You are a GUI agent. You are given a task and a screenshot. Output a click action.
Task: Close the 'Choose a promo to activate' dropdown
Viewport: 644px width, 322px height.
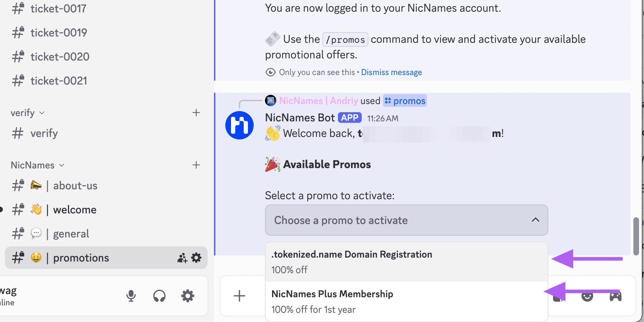(535, 220)
